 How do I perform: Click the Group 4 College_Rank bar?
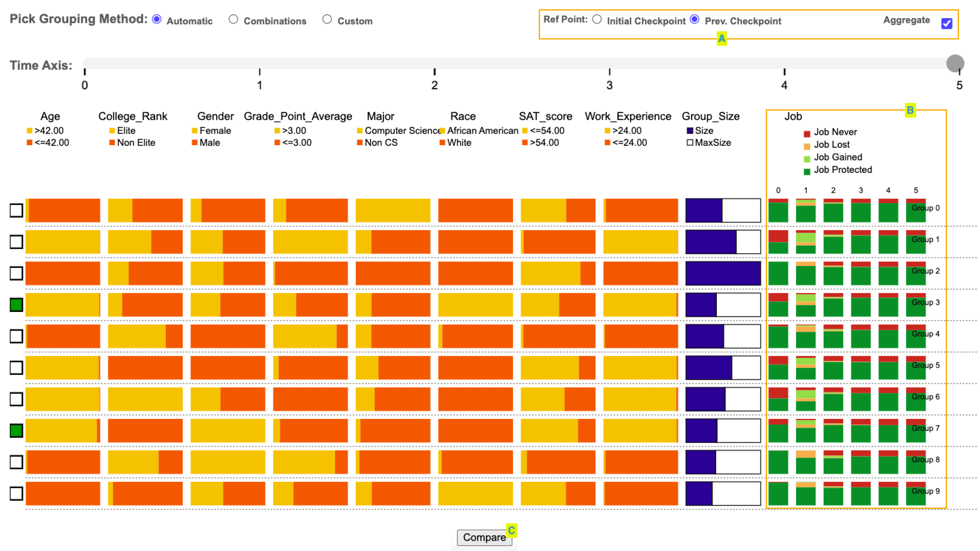click(145, 336)
